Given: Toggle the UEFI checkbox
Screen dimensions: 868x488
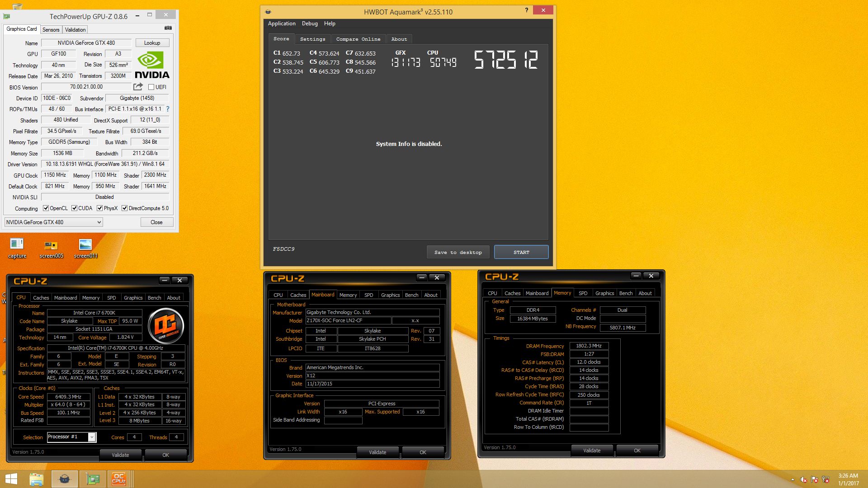Looking at the screenshot, I should click(x=151, y=87).
